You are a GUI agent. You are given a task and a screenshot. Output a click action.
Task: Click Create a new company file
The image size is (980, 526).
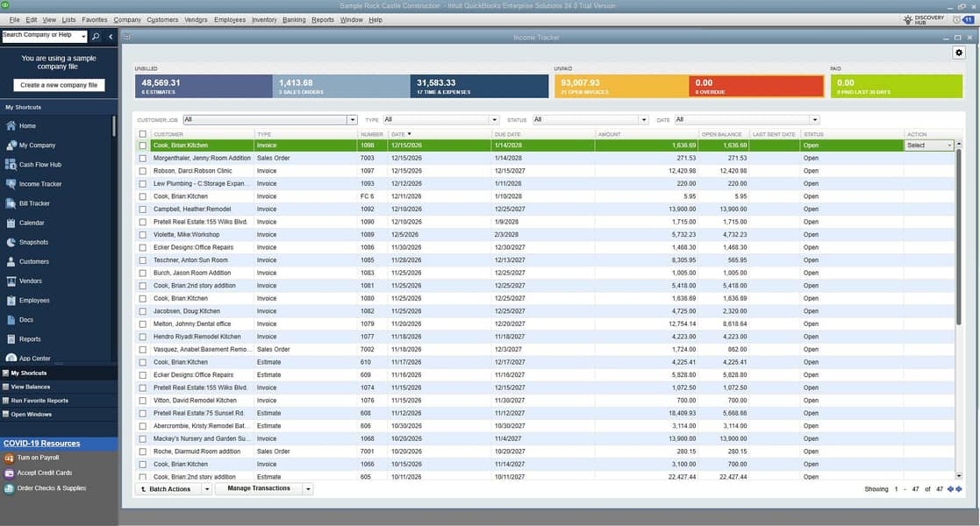(x=59, y=84)
